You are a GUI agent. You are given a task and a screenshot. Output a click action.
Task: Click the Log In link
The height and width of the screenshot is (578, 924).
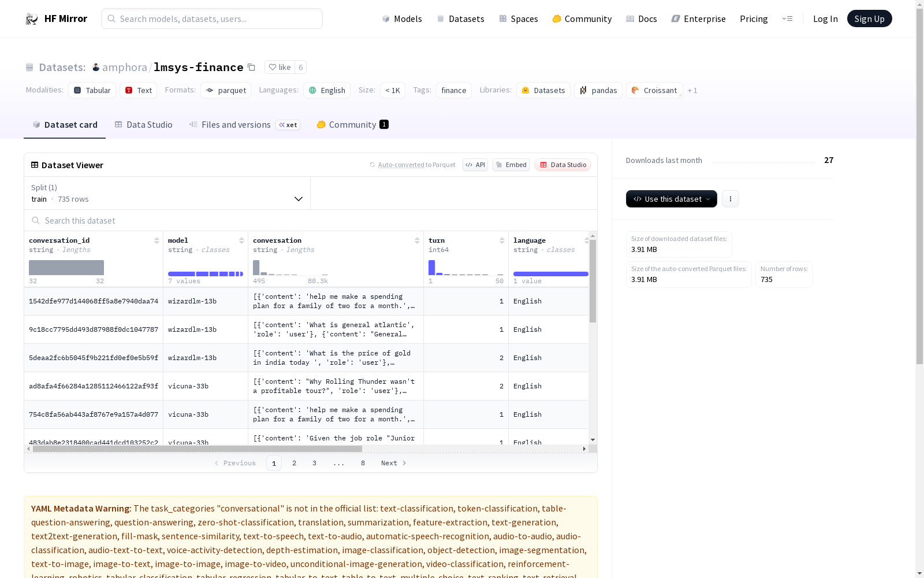(x=825, y=18)
